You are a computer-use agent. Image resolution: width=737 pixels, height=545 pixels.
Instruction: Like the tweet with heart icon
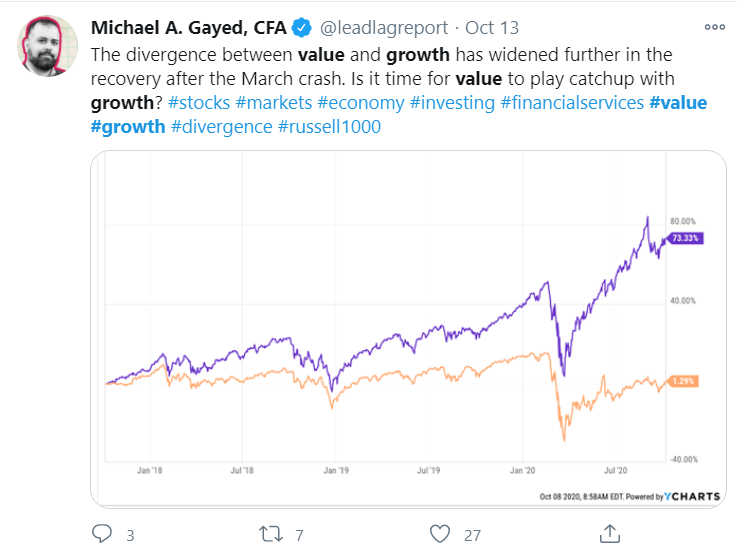point(440,534)
